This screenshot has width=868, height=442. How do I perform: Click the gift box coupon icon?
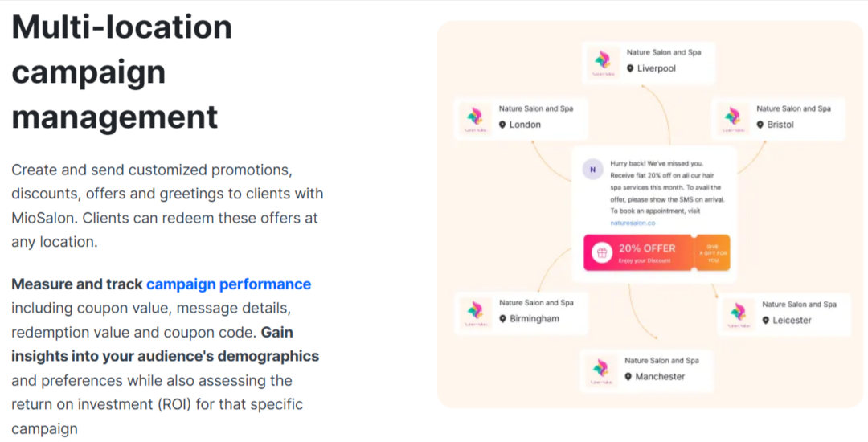pyautogui.click(x=602, y=252)
